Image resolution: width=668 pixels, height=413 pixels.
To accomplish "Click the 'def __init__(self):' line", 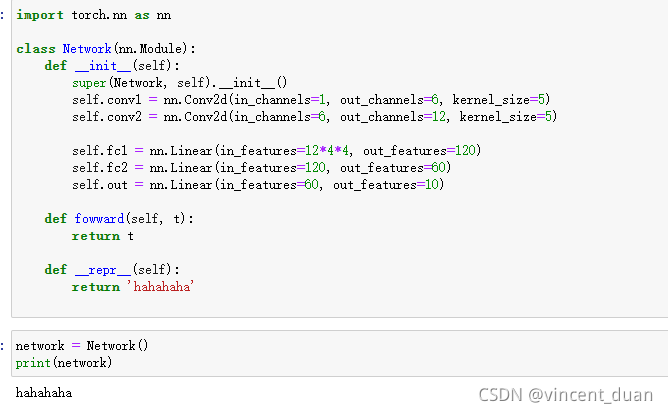I will (x=112, y=66).
